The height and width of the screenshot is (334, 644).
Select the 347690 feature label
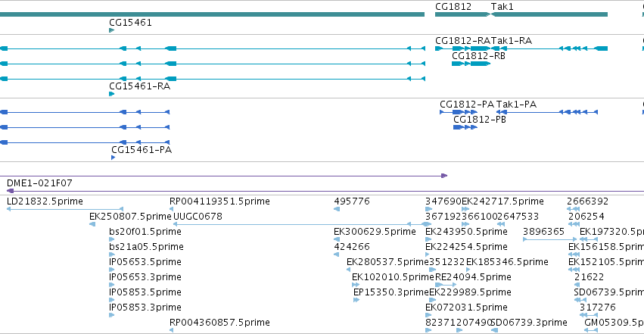point(443,201)
